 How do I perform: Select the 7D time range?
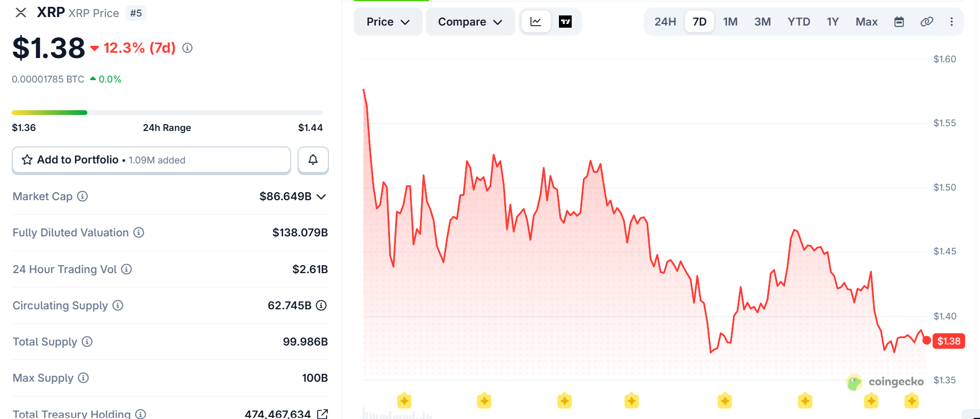point(699,22)
